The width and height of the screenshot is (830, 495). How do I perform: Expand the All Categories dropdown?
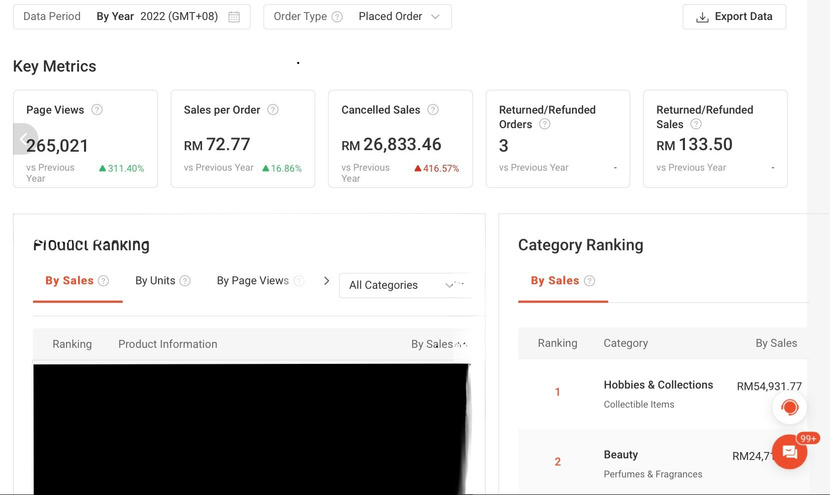pos(404,285)
